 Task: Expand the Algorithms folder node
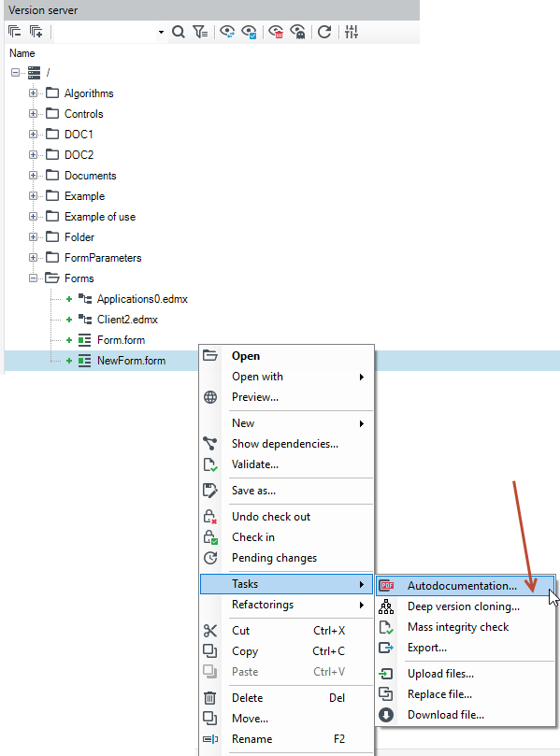(x=33, y=93)
